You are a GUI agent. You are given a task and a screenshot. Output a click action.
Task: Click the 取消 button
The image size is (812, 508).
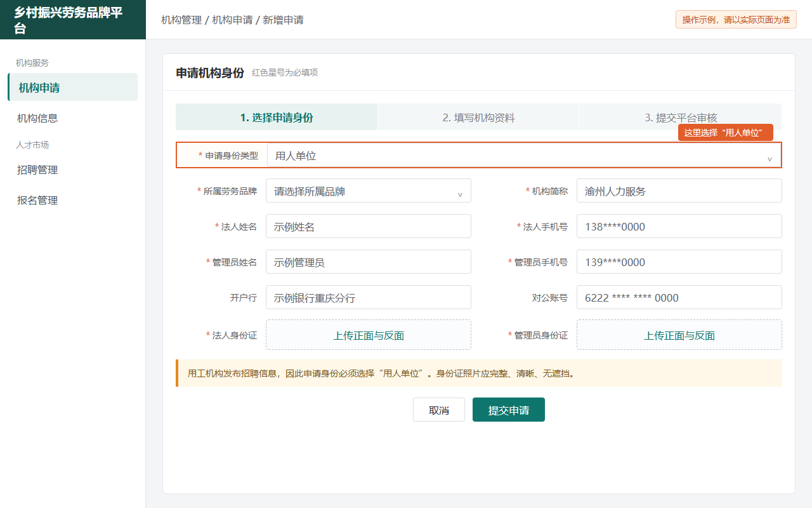[439, 410]
